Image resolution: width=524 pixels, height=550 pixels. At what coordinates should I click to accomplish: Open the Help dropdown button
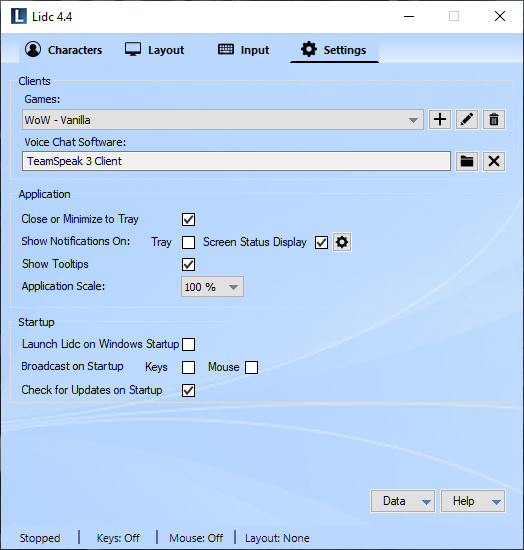click(473, 501)
